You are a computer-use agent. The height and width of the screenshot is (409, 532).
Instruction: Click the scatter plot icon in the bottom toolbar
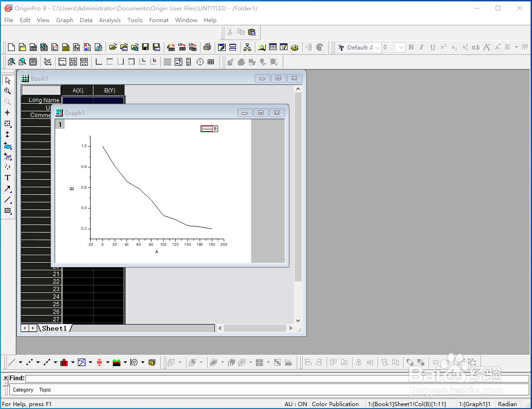[30, 363]
